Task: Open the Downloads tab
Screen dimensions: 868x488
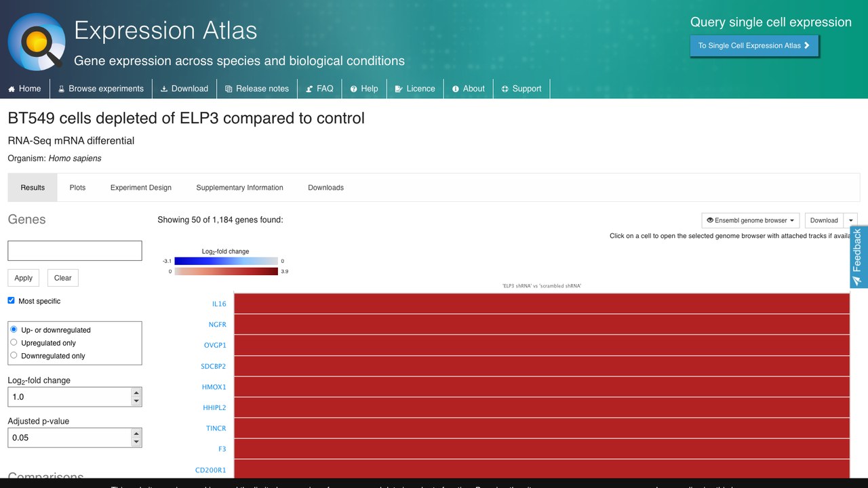Action: pos(325,188)
